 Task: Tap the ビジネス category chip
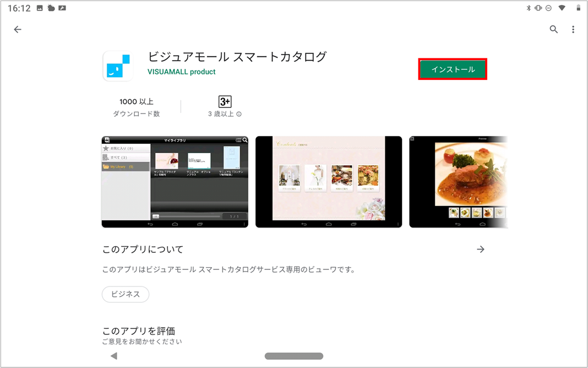click(126, 294)
